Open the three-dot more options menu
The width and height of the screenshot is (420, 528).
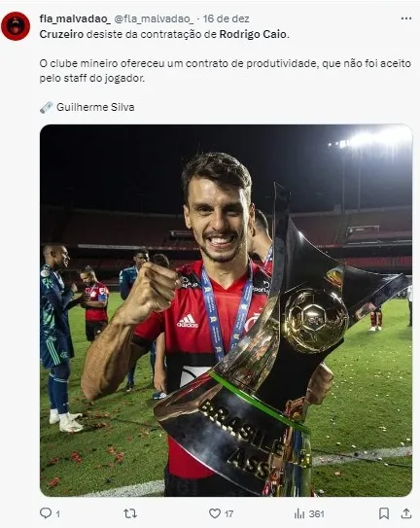406,18
